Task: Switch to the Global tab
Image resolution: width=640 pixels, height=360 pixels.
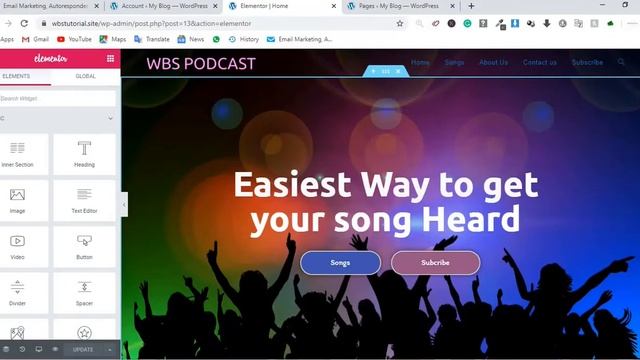Action: point(85,76)
